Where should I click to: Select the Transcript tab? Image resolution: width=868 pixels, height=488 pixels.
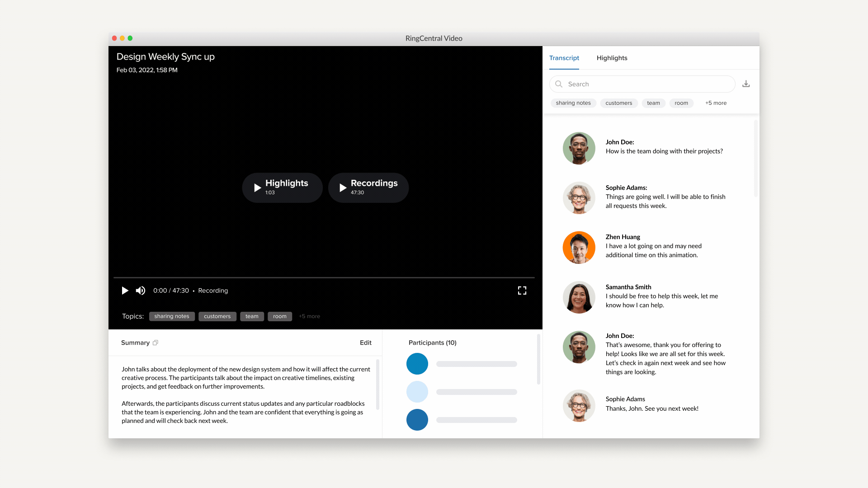[564, 58]
